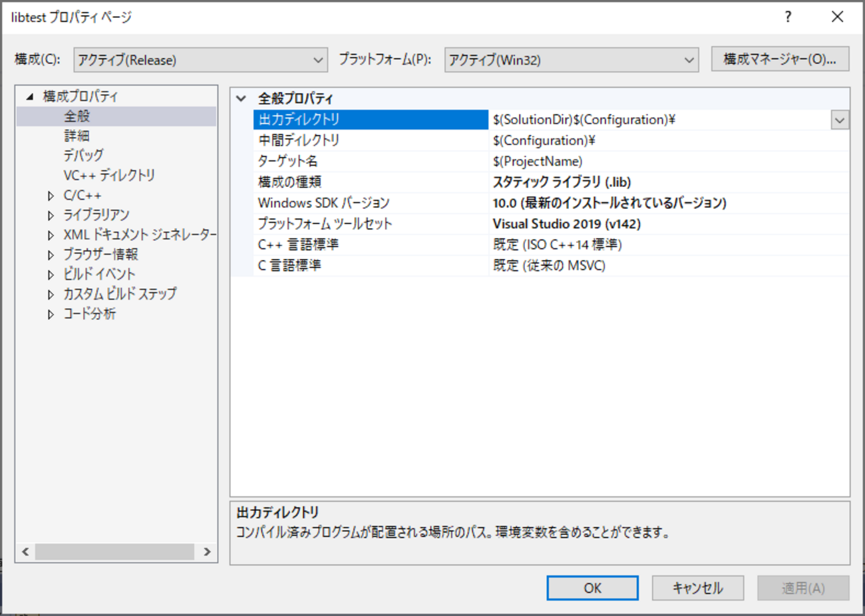Select 詳細 in the property tree
The width and height of the screenshot is (865, 616).
point(77,136)
